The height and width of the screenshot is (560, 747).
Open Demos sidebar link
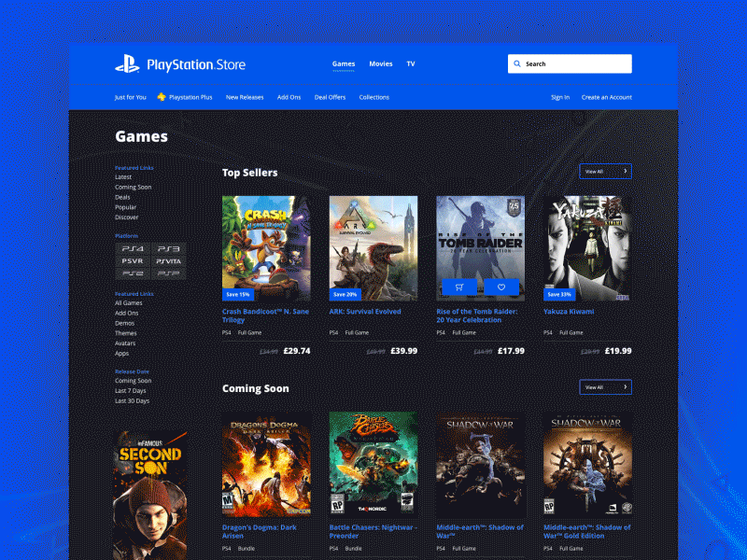(x=124, y=323)
